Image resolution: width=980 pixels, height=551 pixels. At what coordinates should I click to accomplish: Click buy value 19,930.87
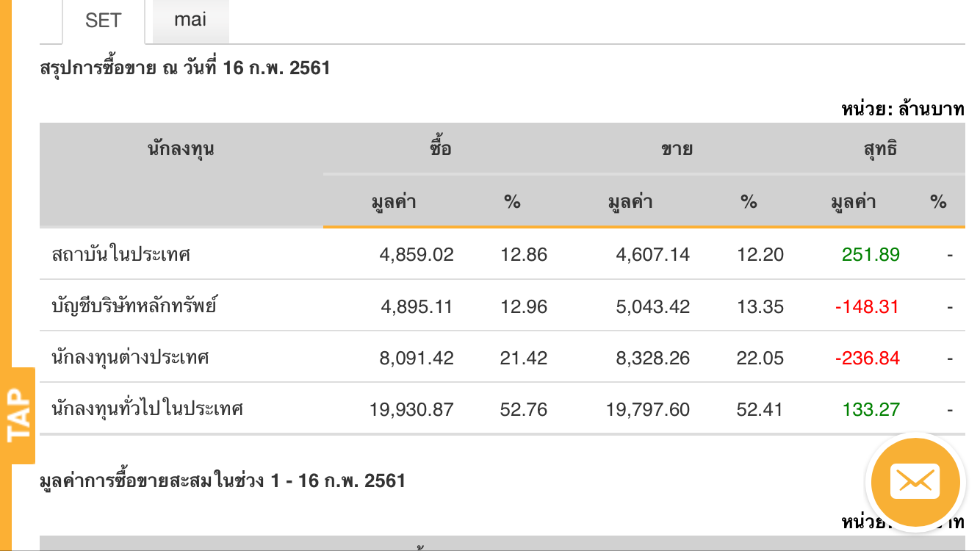click(x=411, y=409)
